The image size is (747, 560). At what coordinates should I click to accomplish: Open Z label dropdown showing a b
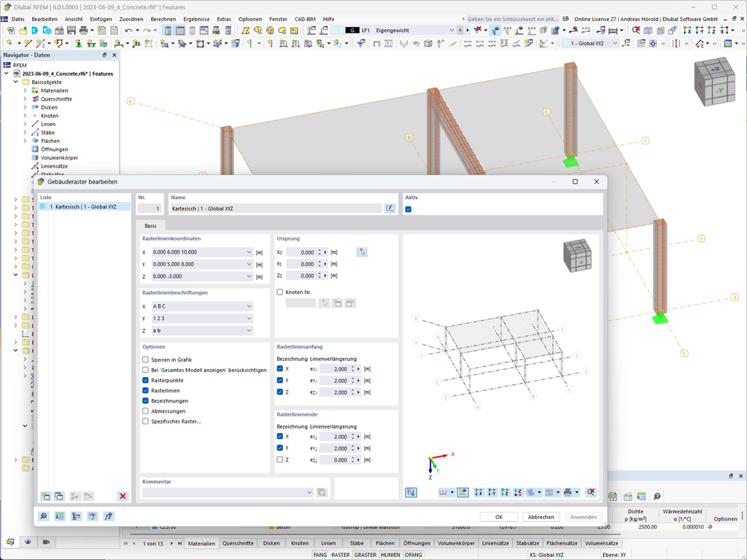[249, 330]
